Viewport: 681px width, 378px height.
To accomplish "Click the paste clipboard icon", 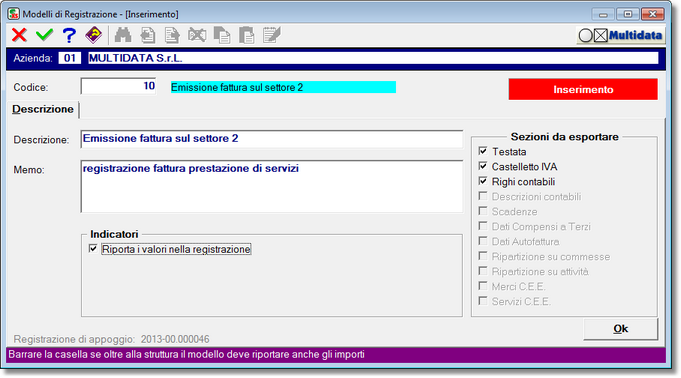I will click(247, 35).
